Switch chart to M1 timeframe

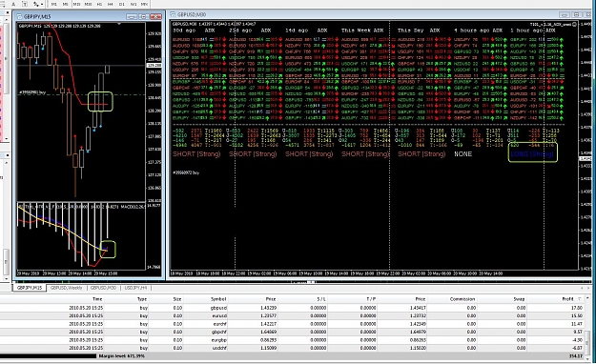point(54,4)
